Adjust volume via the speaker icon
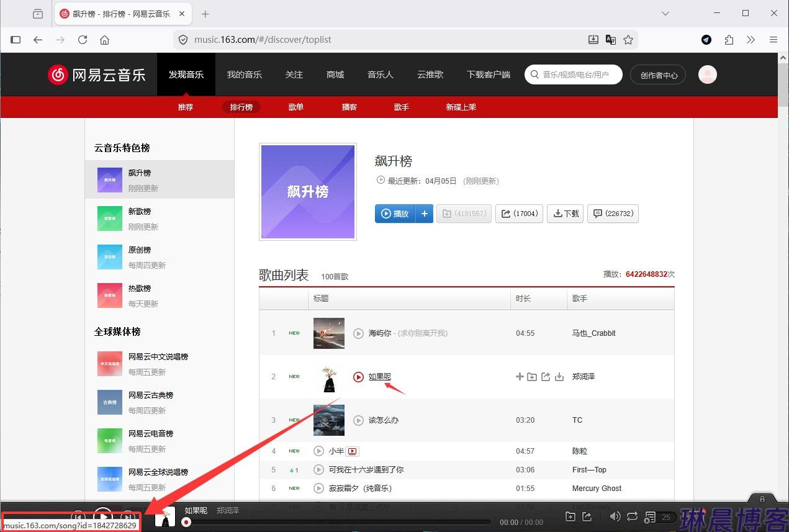 (x=615, y=516)
